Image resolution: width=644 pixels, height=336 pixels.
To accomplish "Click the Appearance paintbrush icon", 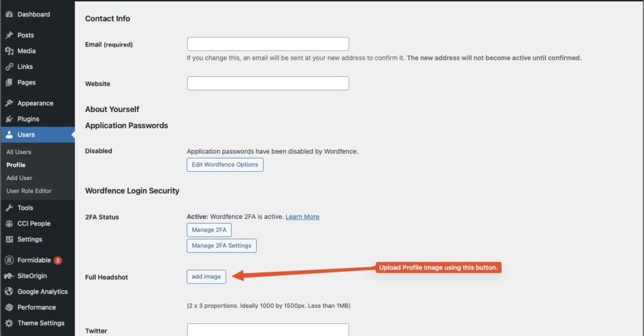I will [x=9, y=103].
